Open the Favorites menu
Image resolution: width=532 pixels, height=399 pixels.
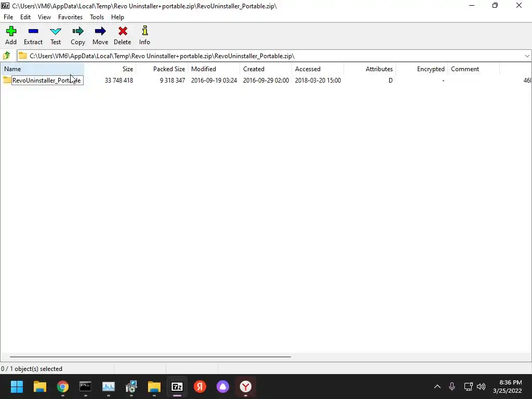(x=70, y=17)
